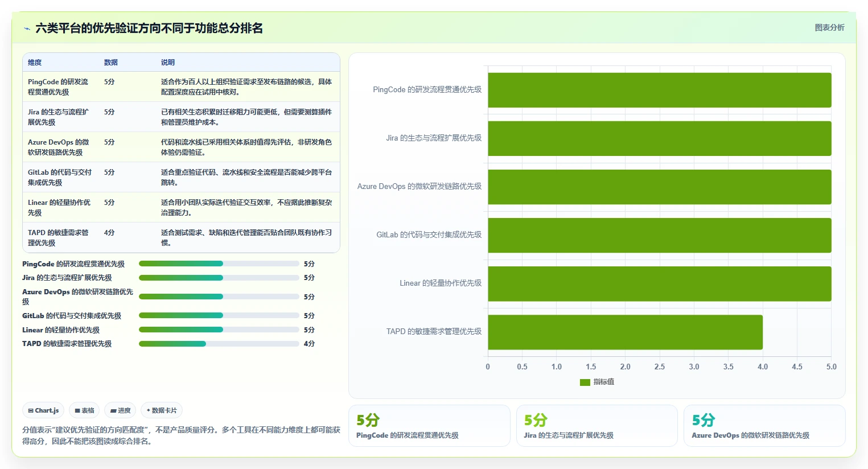Click the TAPD 的敏捷需求管理优先级 chart axis label
Screen dimensions: 868x469
click(434, 331)
